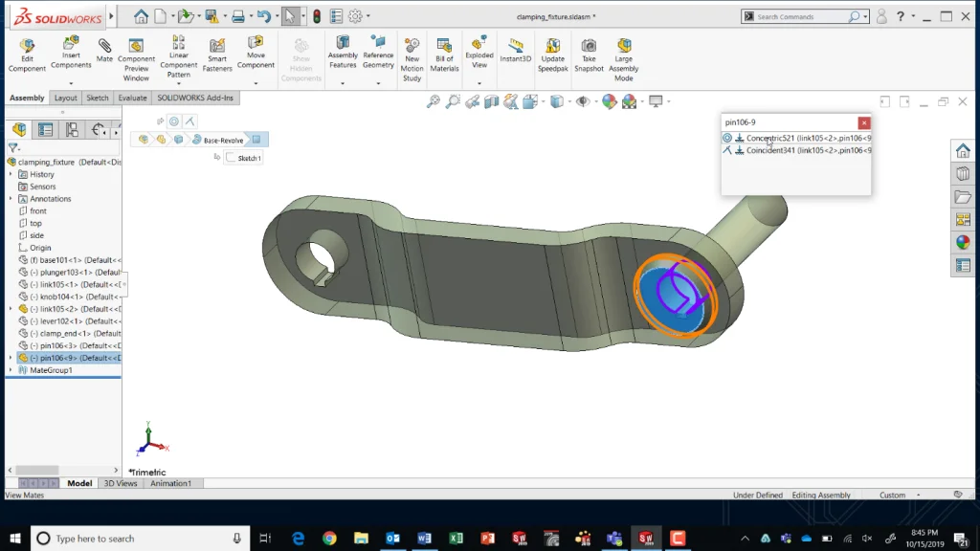Open the Appearances tab in task pane
Viewport: 980px width, 551px height.
963,242
